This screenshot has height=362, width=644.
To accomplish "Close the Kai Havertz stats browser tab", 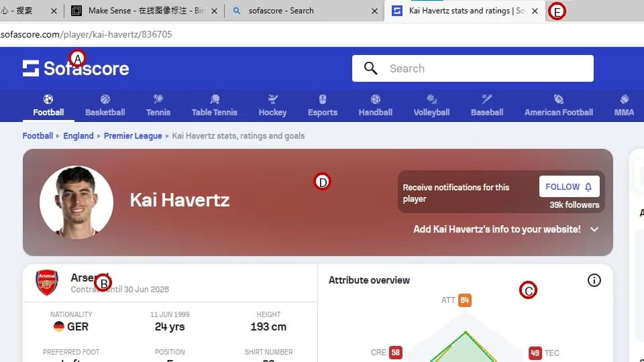I will 535,11.
